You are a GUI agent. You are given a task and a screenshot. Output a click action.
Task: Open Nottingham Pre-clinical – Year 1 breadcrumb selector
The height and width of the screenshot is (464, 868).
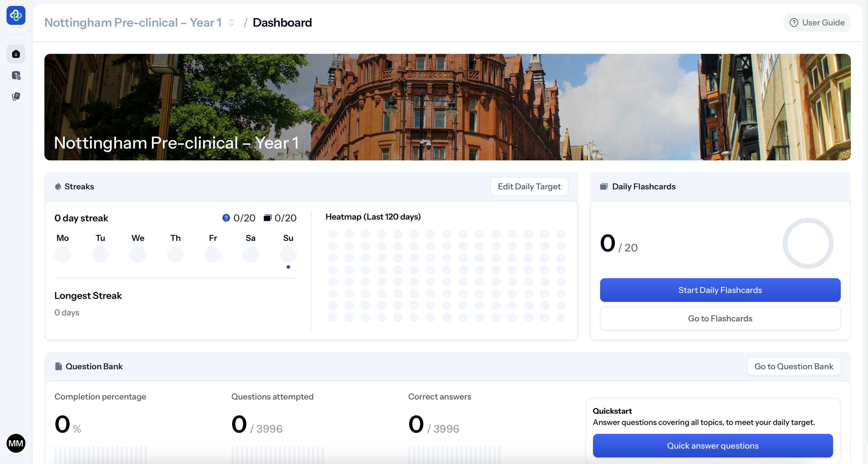[133, 22]
